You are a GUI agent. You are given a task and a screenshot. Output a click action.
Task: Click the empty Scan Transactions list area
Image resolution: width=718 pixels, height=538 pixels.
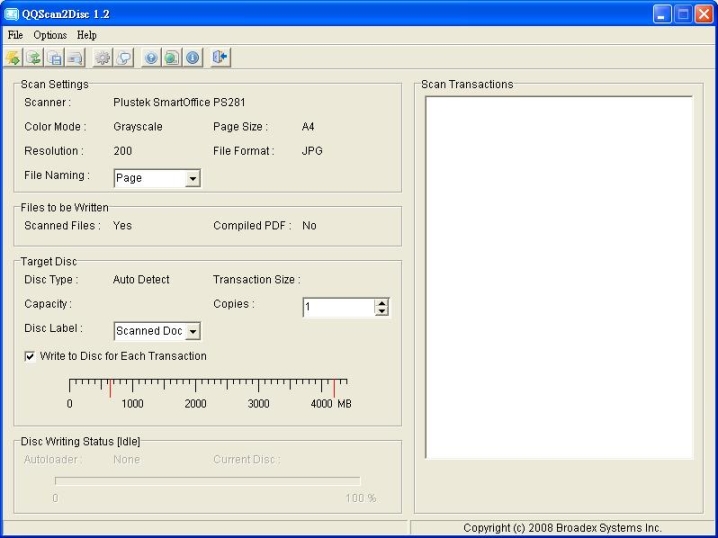[558, 277]
